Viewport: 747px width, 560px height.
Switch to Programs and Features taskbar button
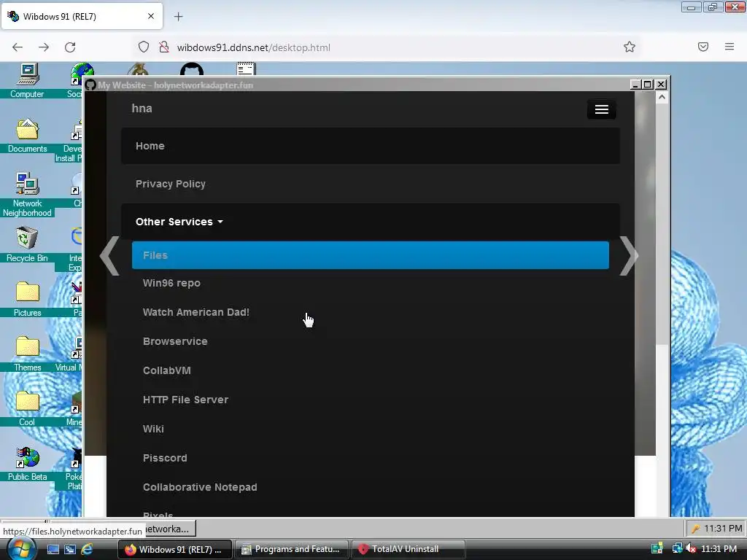291,549
